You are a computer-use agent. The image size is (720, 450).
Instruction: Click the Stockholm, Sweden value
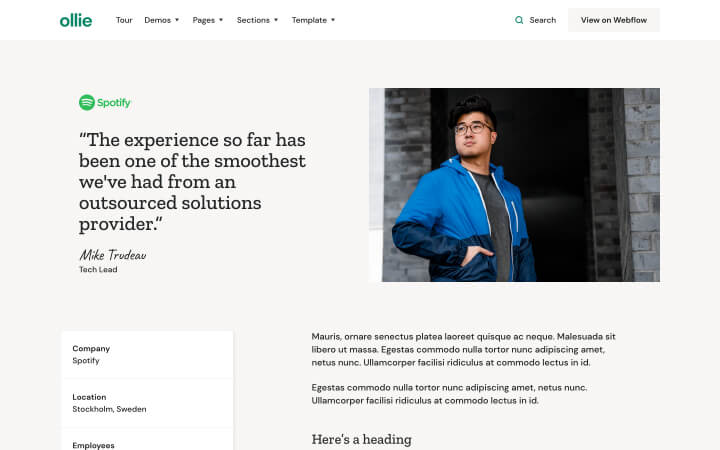(x=109, y=409)
